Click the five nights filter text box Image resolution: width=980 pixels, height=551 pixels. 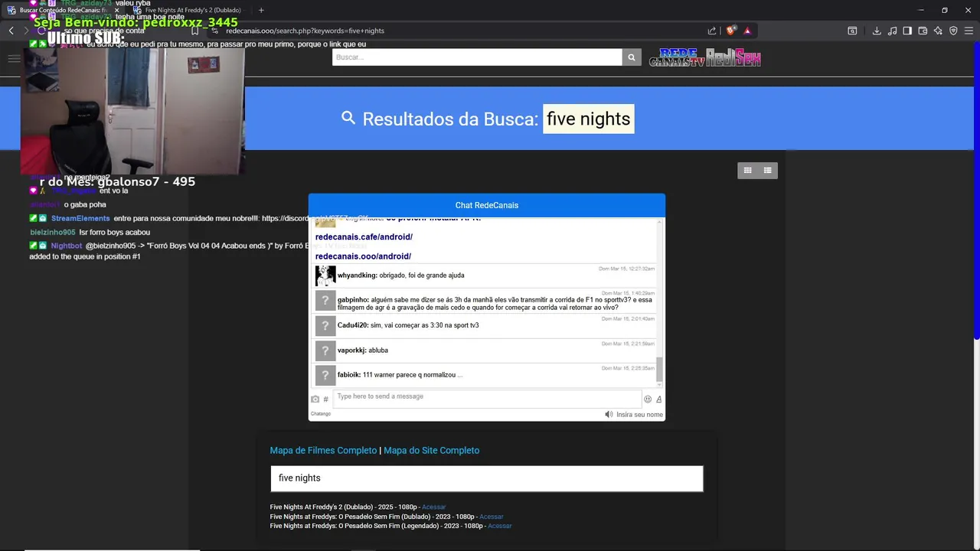pyautogui.click(x=487, y=478)
